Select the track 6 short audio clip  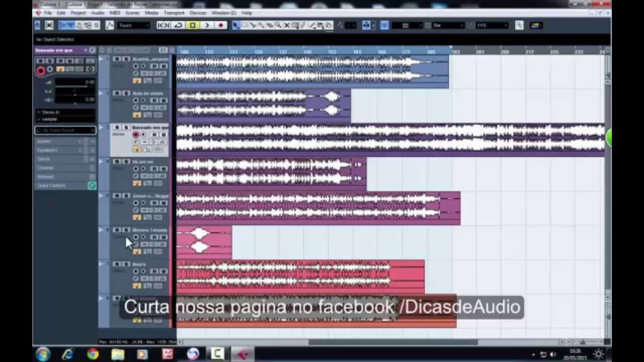204,242
